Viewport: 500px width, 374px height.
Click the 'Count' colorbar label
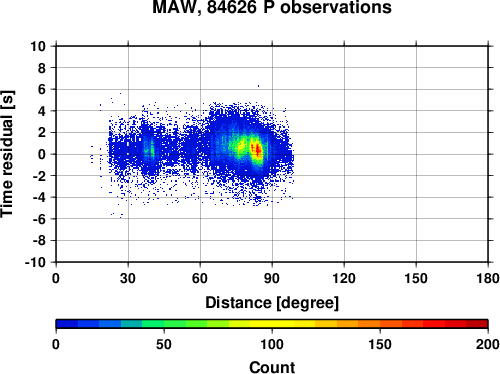272,367
